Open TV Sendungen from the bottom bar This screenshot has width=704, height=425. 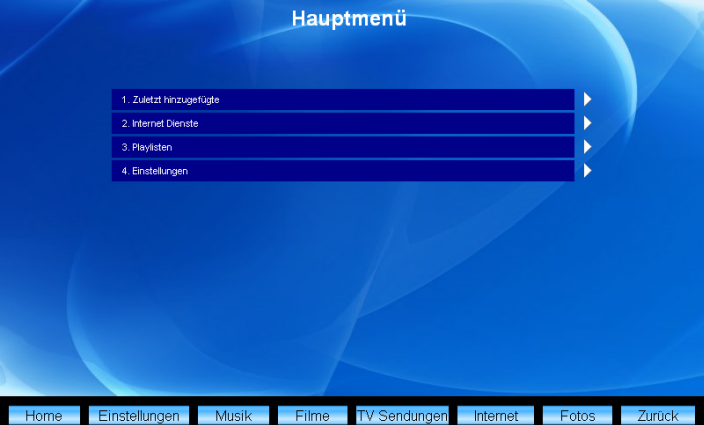pos(402,416)
